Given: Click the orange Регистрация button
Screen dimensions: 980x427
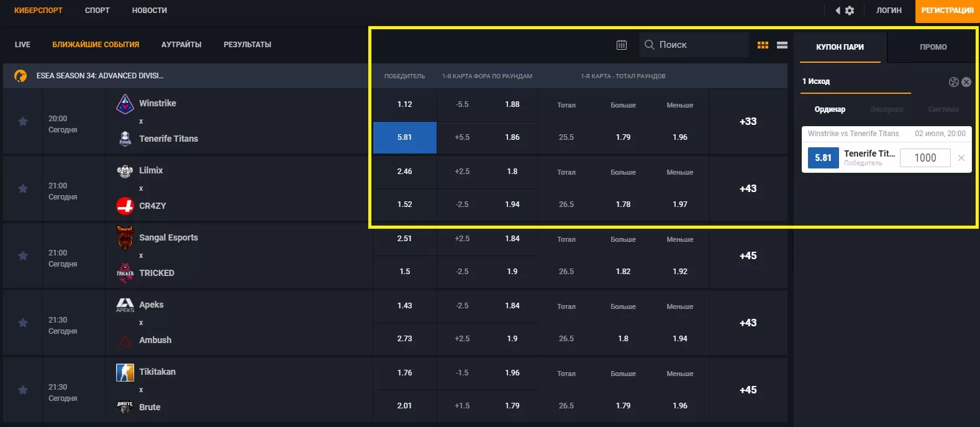Looking at the screenshot, I should [947, 11].
